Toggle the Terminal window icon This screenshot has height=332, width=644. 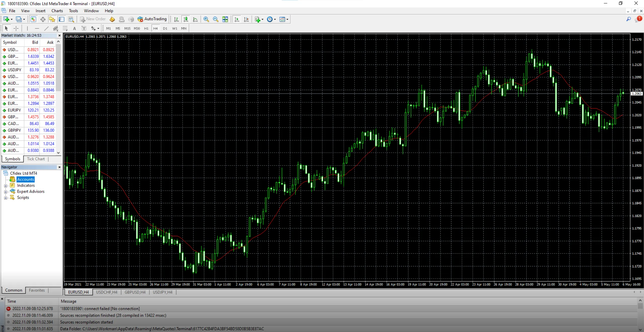62,19
